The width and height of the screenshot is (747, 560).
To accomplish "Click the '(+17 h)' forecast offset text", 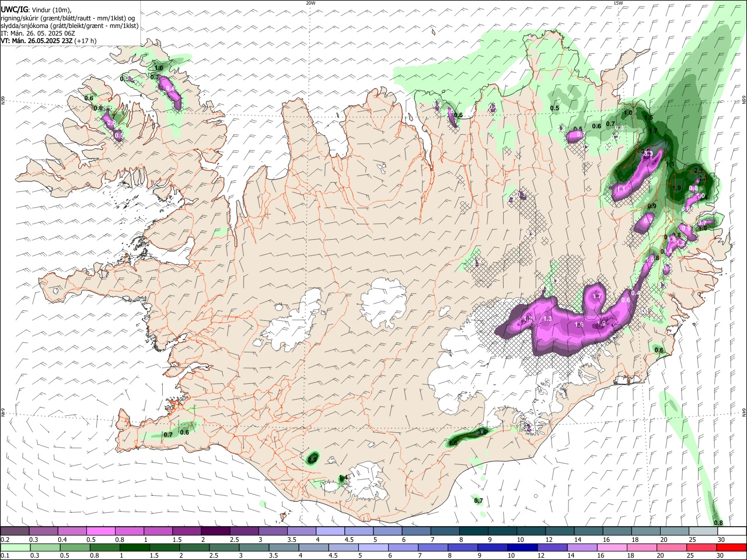I will click(86, 41).
